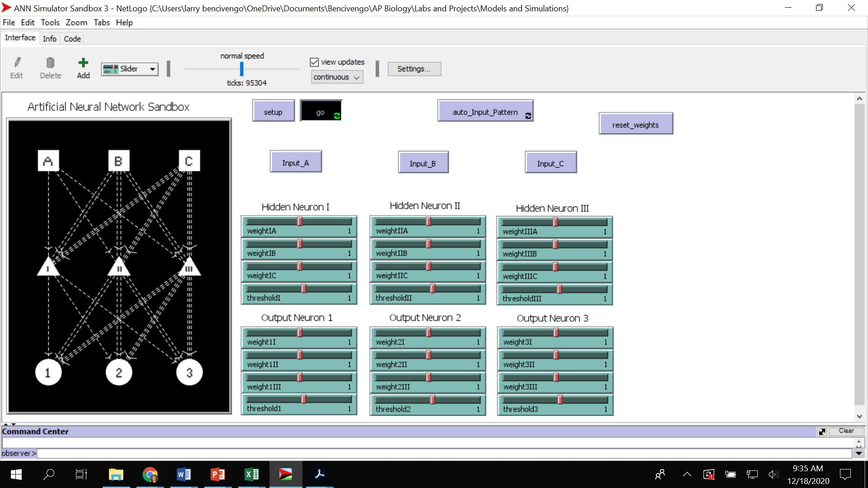Click the Interface tab
Viewport: 868px width, 488px height.
(x=19, y=39)
